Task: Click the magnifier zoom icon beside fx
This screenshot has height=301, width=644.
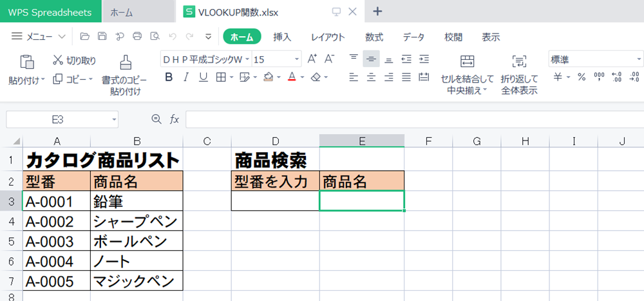Action: pyautogui.click(x=156, y=119)
